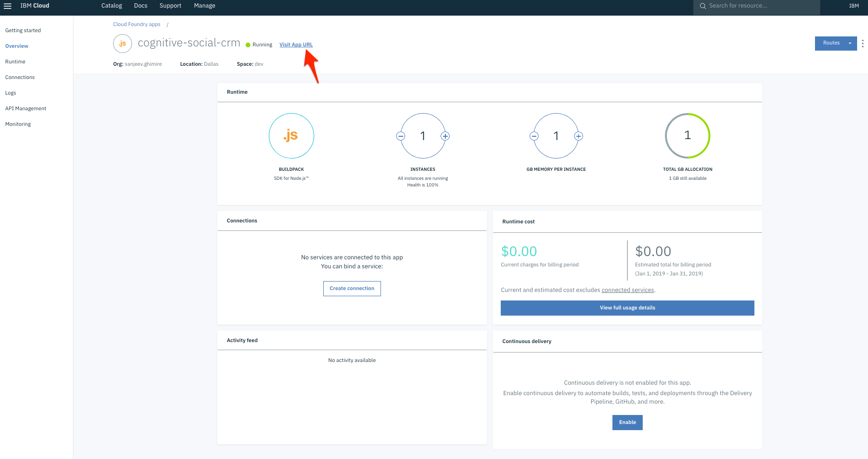Click the Continuous delivery heading
The image size is (868, 459).
point(527,341)
